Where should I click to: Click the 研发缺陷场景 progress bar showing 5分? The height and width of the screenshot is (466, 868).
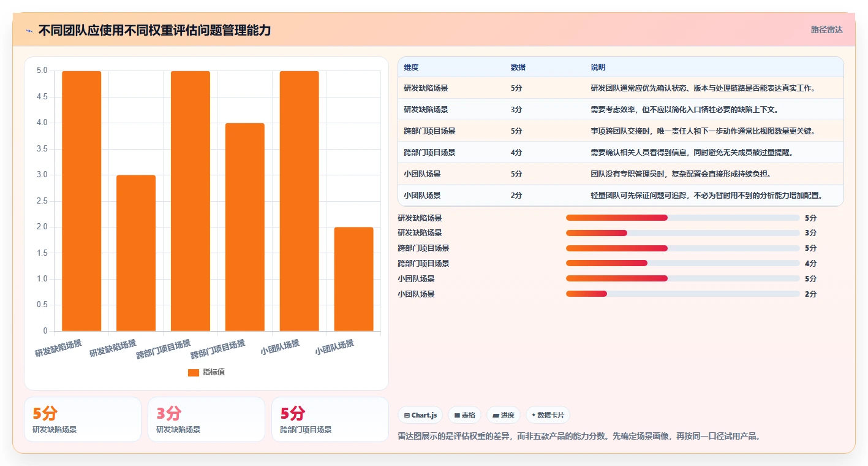coord(683,218)
